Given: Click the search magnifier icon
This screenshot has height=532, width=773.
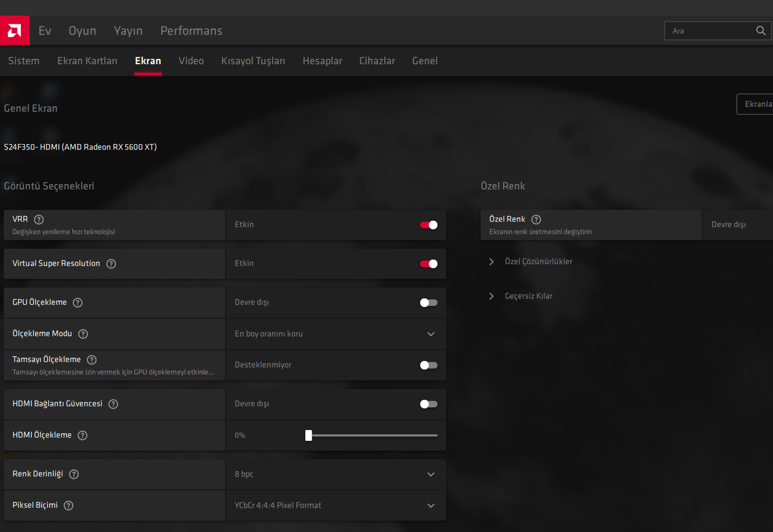Looking at the screenshot, I should [x=761, y=31].
